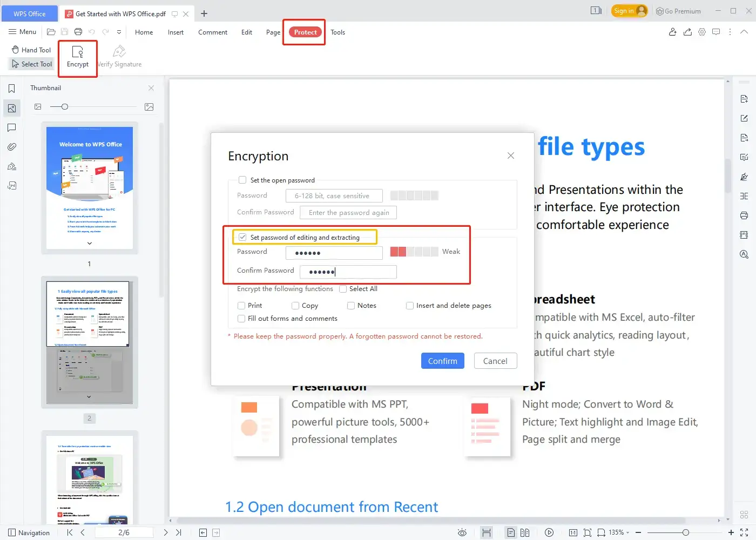
Task: Go to previous page in status bar
Action: [83, 532]
